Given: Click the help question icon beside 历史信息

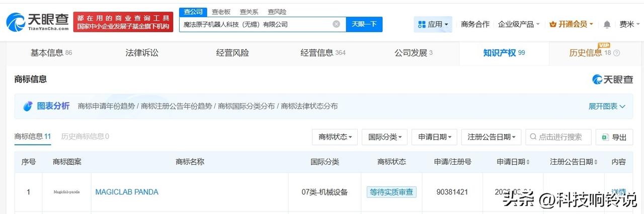Looking at the screenshot, I should click(x=617, y=53).
